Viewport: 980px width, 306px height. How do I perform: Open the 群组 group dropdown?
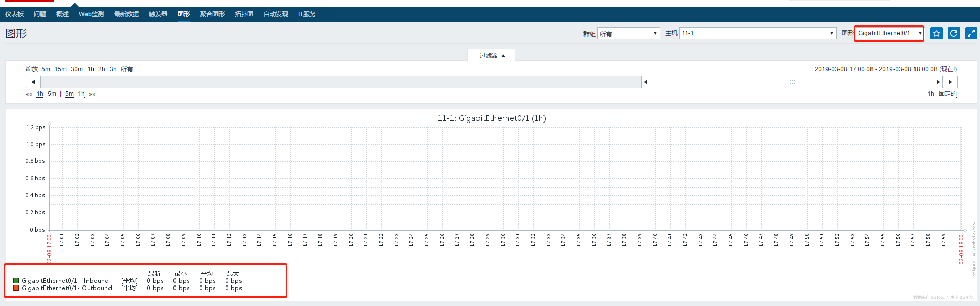coord(628,33)
